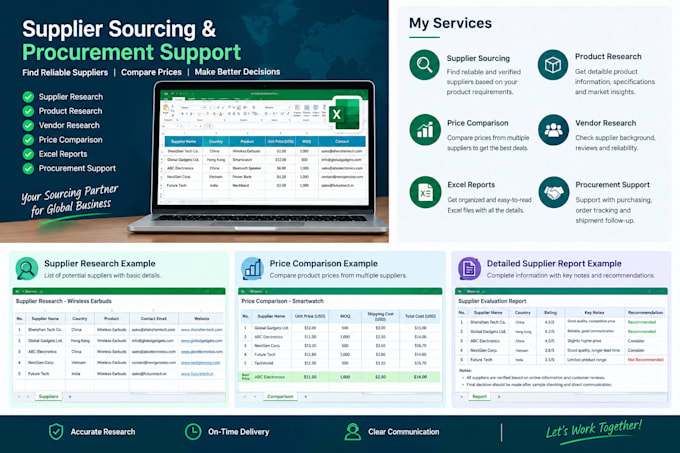Click the Let's Work Together text
The height and width of the screenshot is (453, 680).
[x=594, y=430]
